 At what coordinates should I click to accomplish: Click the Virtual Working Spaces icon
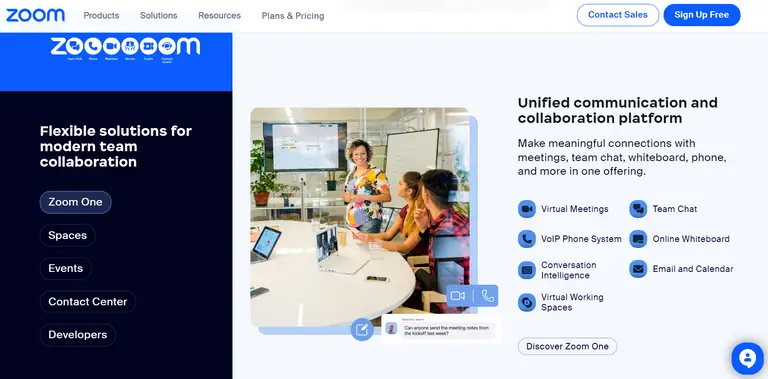click(x=527, y=302)
